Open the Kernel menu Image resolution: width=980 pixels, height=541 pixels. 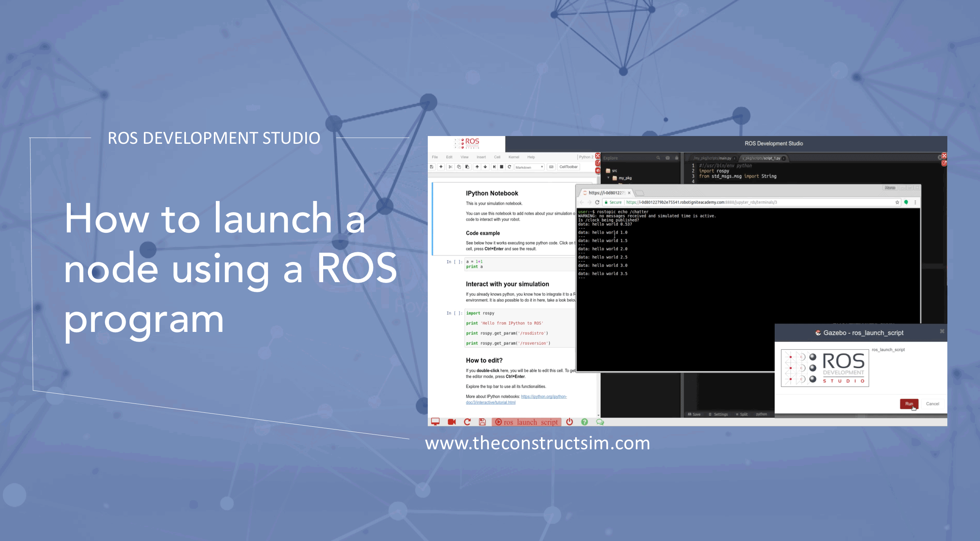(x=513, y=157)
